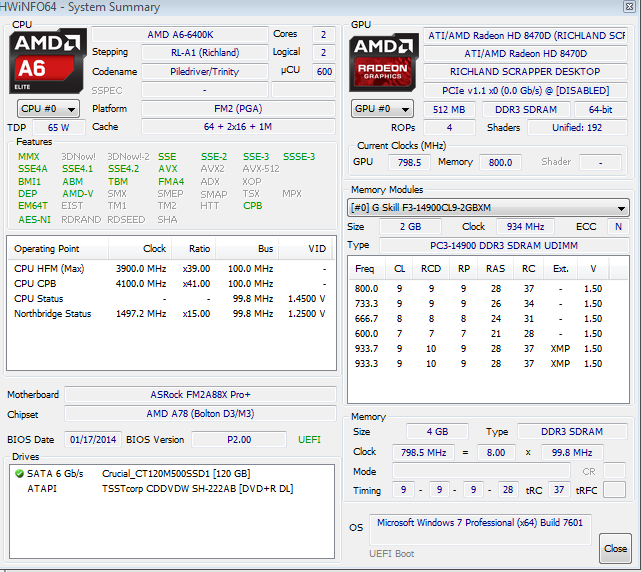
Task: Click the PCIe v1.1 x0 DISABLED field
Action: (x=525, y=90)
